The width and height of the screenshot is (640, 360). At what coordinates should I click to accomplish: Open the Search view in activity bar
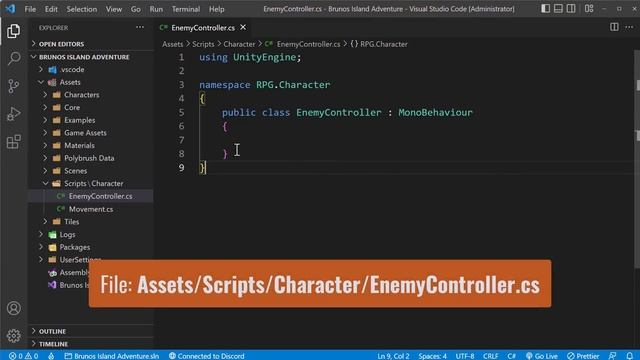coord(13,59)
